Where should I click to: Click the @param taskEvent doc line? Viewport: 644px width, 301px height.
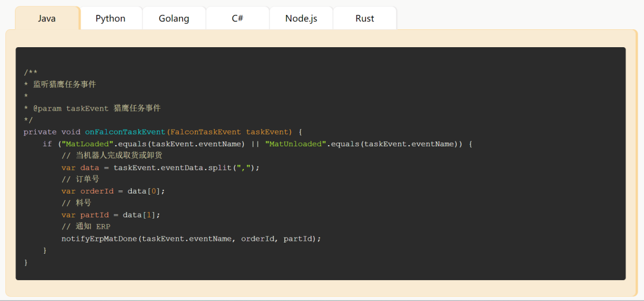tap(92, 109)
